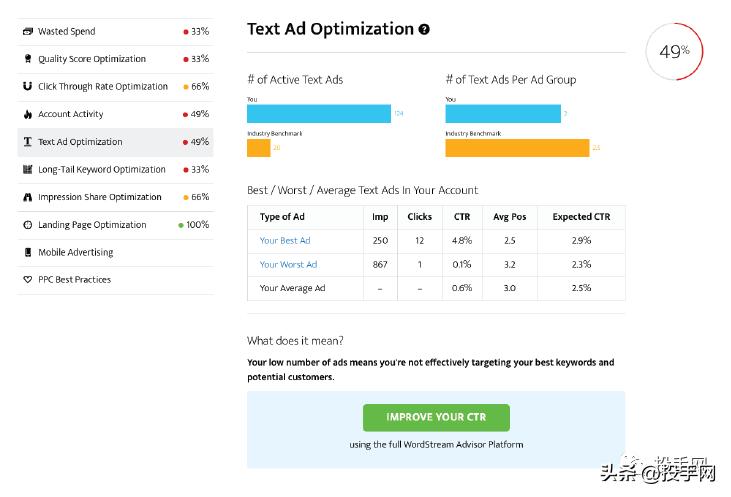This screenshot has height=497, width=731.
Task: Open the help icon beside Text Ad Optimization
Action: (424, 30)
